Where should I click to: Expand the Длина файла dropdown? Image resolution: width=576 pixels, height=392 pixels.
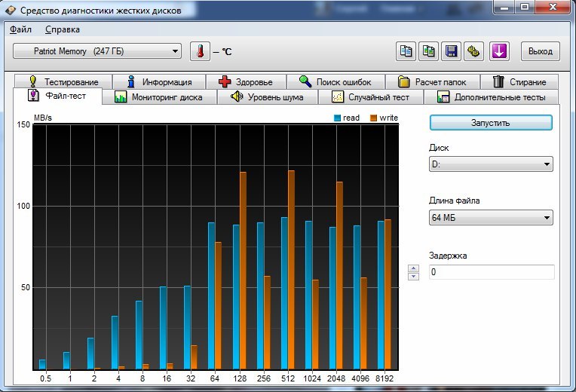point(491,218)
